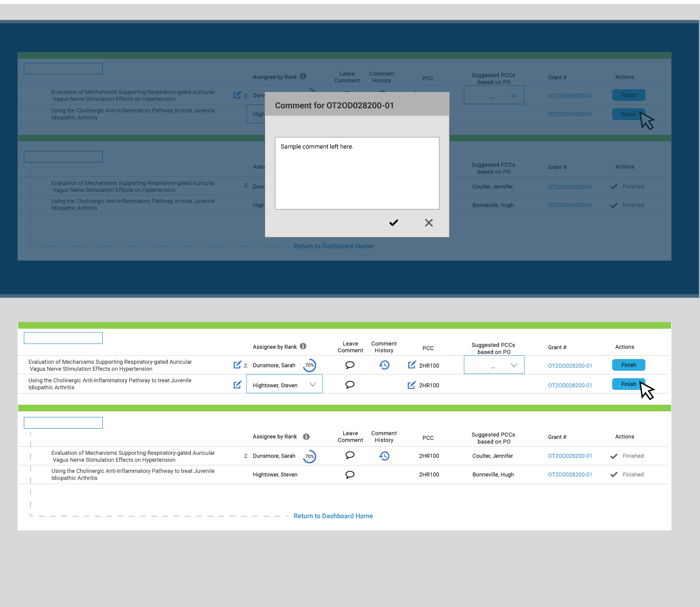Click Finished checkmark in Coulter, Jennifer row
The height and width of the screenshot is (607, 700).
pos(614,456)
